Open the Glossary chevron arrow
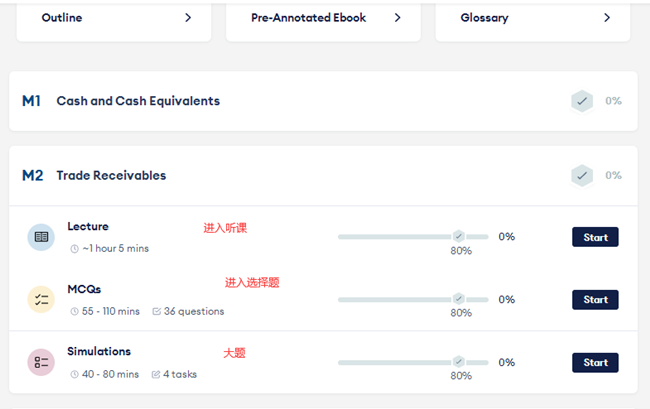Viewport: 650px width, 409px height. pyautogui.click(x=607, y=18)
